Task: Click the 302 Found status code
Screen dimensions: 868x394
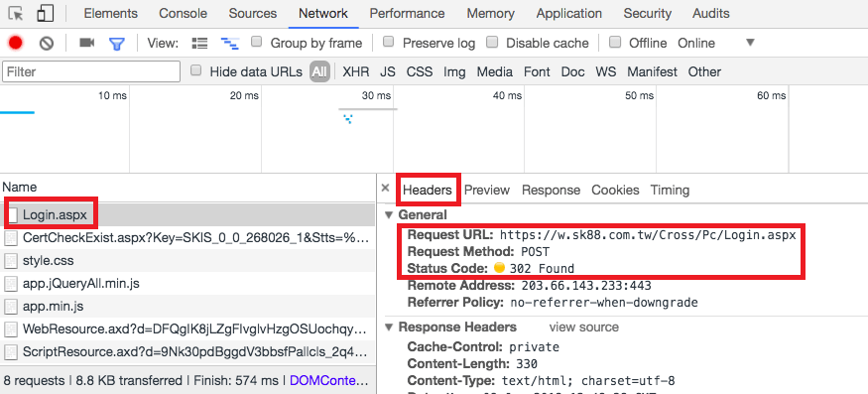Action: [542, 269]
